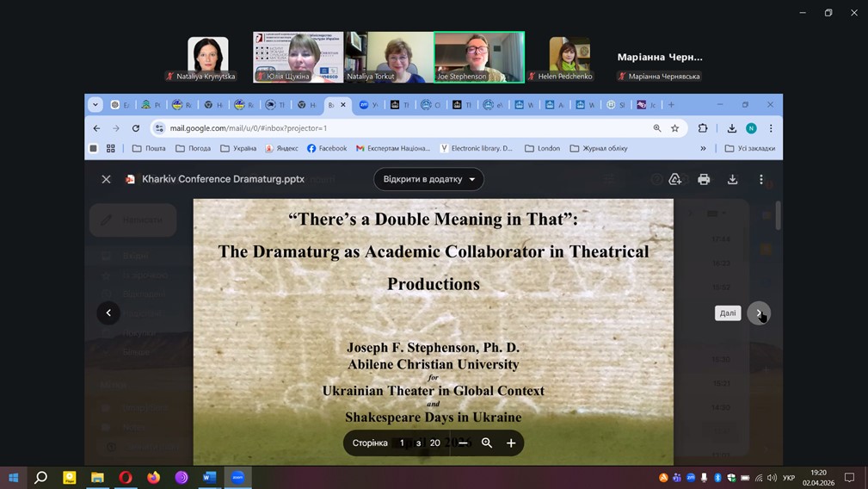Download the pptx attachment from viewer
868x489 pixels.
point(732,179)
